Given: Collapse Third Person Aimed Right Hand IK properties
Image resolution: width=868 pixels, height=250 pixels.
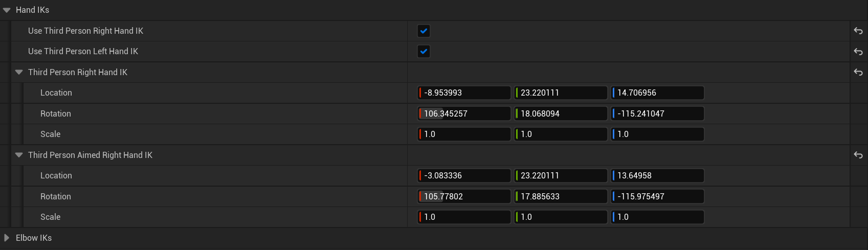Looking at the screenshot, I should (19, 155).
